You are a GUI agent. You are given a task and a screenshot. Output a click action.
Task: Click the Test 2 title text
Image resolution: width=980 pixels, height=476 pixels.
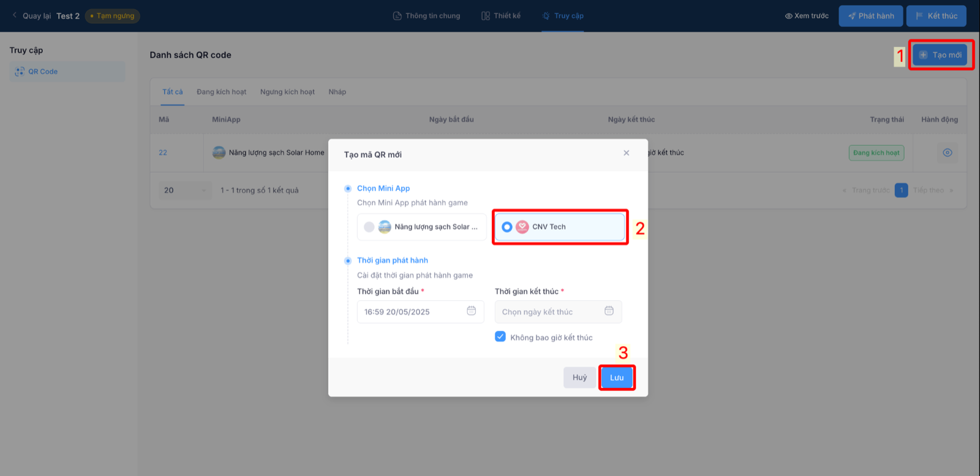click(x=68, y=16)
